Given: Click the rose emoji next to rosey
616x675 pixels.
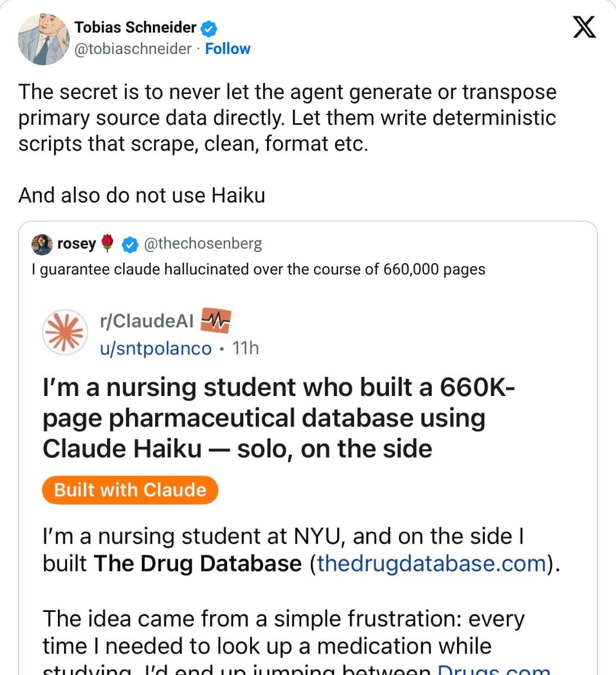Looking at the screenshot, I should click(108, 244).
